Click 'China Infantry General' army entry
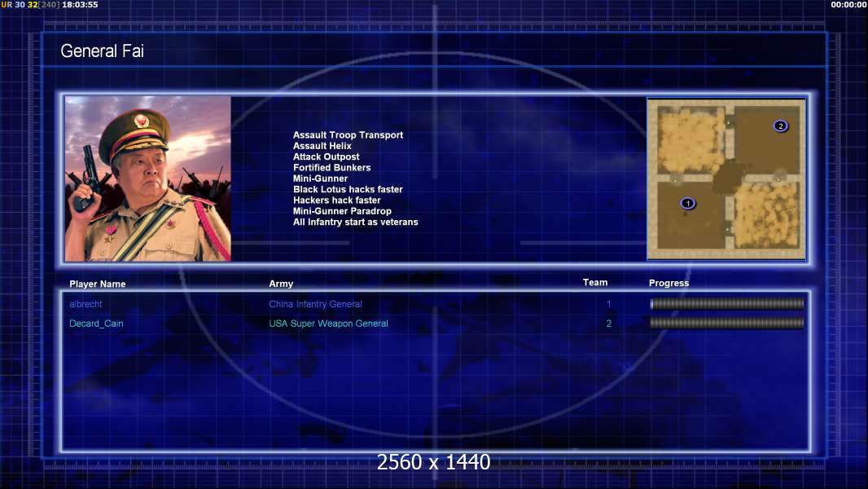The width and height of the screenshot is (868, 489). [316, 304]
